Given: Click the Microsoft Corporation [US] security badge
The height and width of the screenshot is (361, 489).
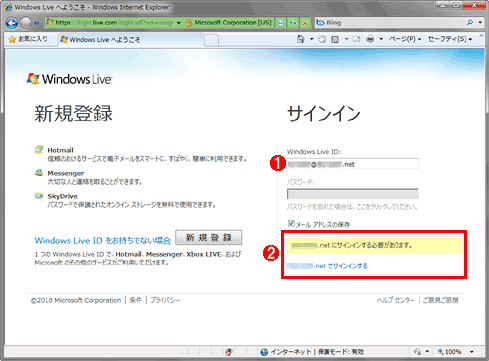Looking at the screenshot, I should [229, 23].
